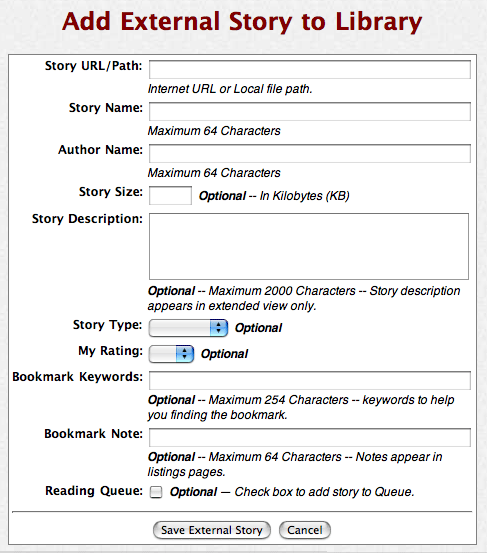
Task: Focus the Bookmark Note text field
Action: coord(310,437)
